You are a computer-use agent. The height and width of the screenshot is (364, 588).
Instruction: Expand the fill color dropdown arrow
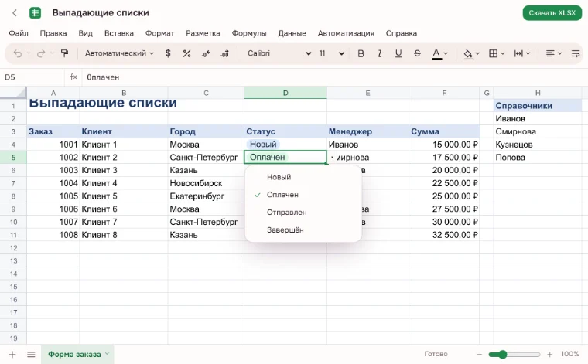(477, 53)
